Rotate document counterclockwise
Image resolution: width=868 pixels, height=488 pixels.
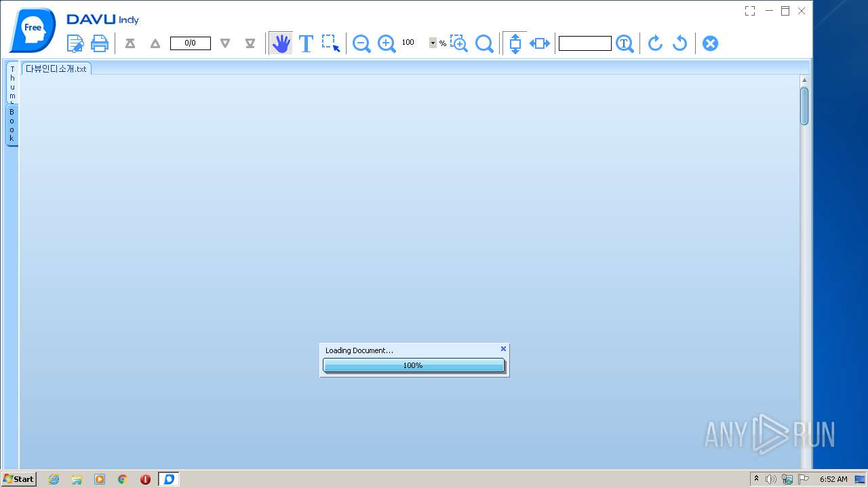[679, 43]
